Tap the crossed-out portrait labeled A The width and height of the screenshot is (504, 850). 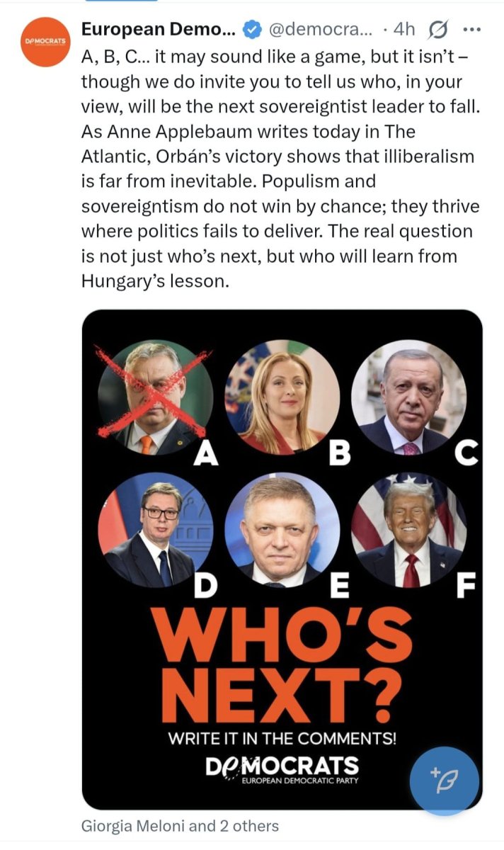(x=156, y=397)
